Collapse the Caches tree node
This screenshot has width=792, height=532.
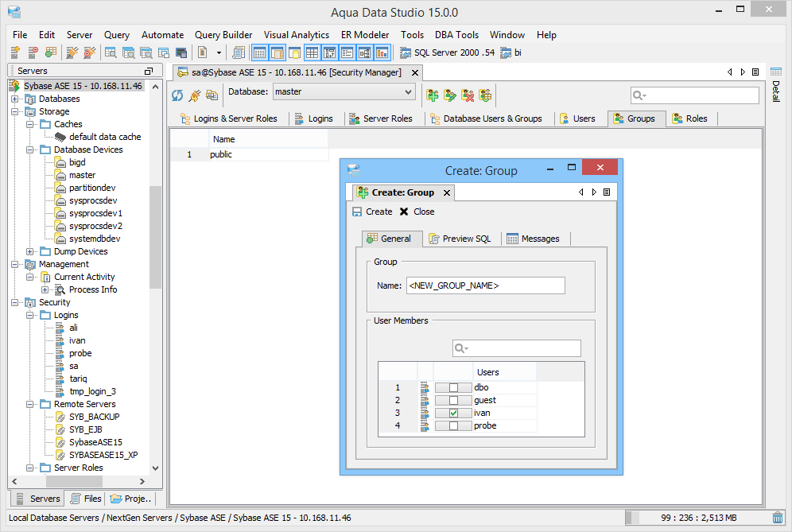click(x=29, y=124)
